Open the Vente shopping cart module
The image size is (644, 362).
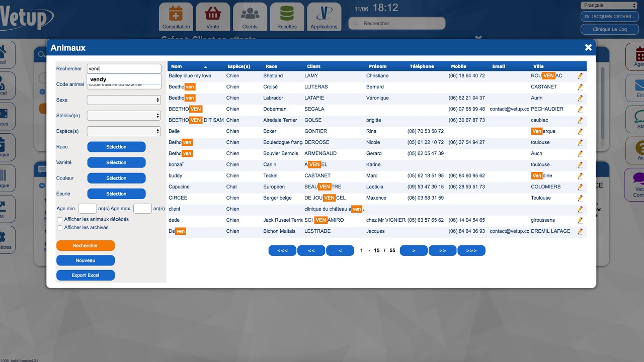coord(213,17)
